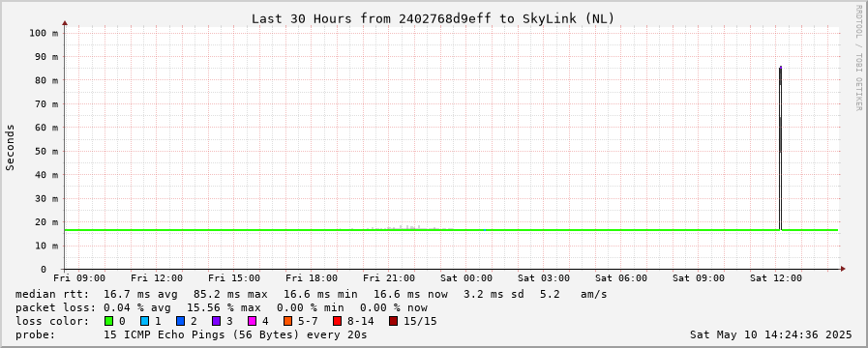Image resolution: width=868 pixels, height=348 pixels.
Task: Click the Seconds vertical axis label
Action: coord(10,147)
